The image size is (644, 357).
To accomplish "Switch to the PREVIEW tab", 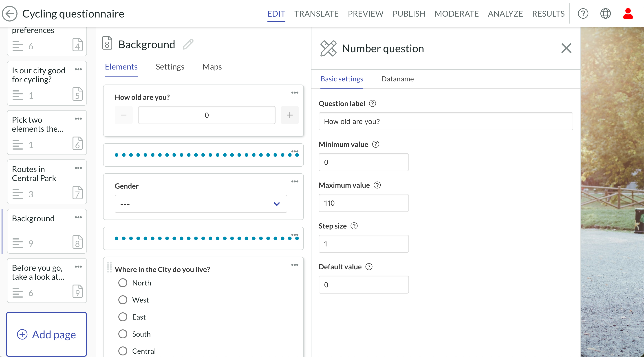I will [366, 13].
